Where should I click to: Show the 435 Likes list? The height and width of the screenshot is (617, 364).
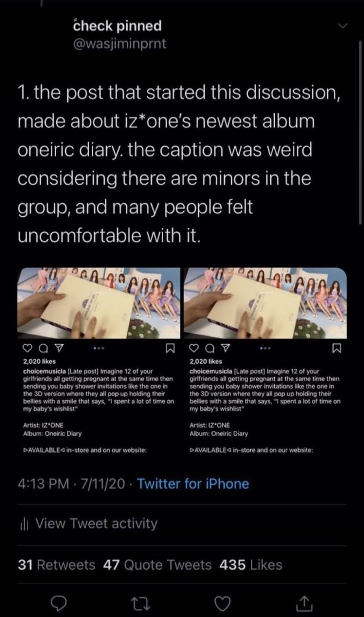(251, 565)
